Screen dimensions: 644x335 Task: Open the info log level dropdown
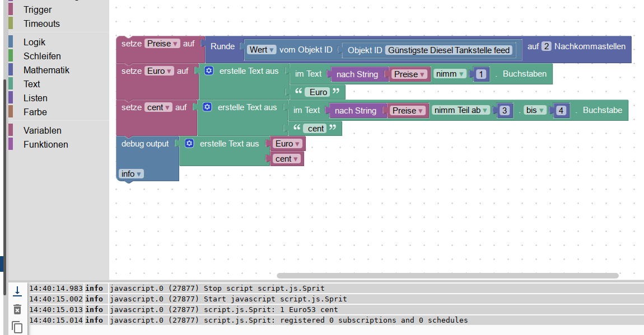pos(131,174)
